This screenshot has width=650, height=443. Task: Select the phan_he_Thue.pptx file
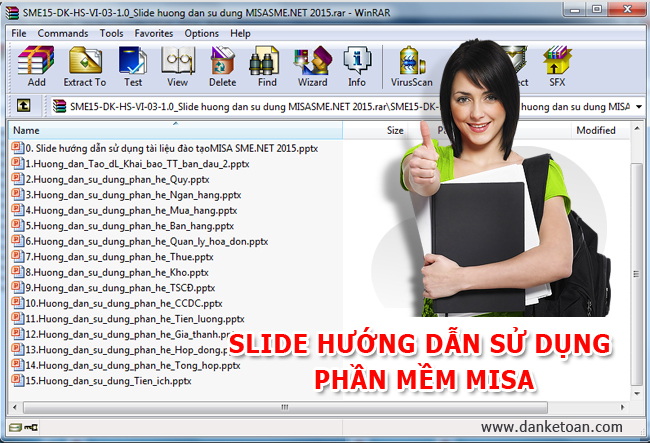tap(112, 257)
